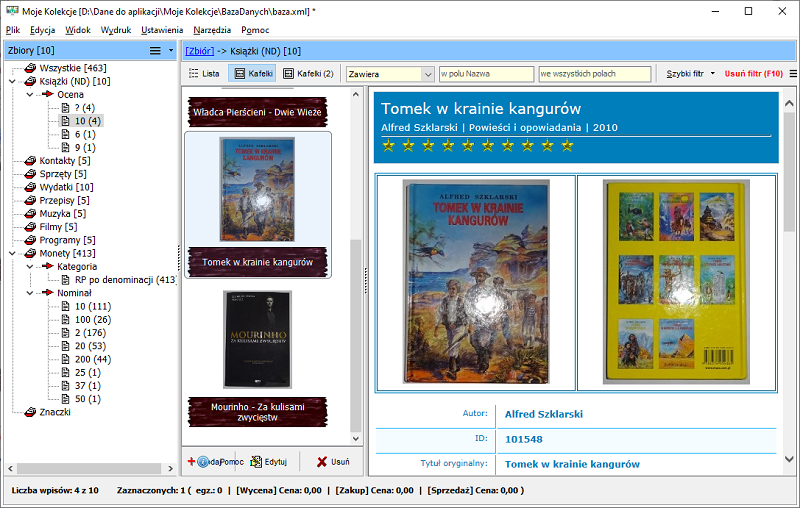Image resolution: width=800 pixels, height=508 pixels.
Task: Open the Zbiory panel hamburger menu
Action: point(155,50)
